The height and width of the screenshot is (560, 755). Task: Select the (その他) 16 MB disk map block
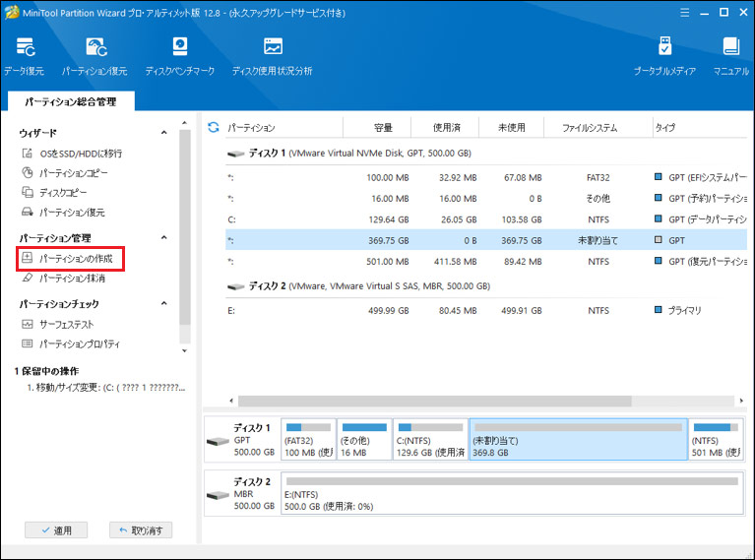pyautogui.click(x=364, y=440)
